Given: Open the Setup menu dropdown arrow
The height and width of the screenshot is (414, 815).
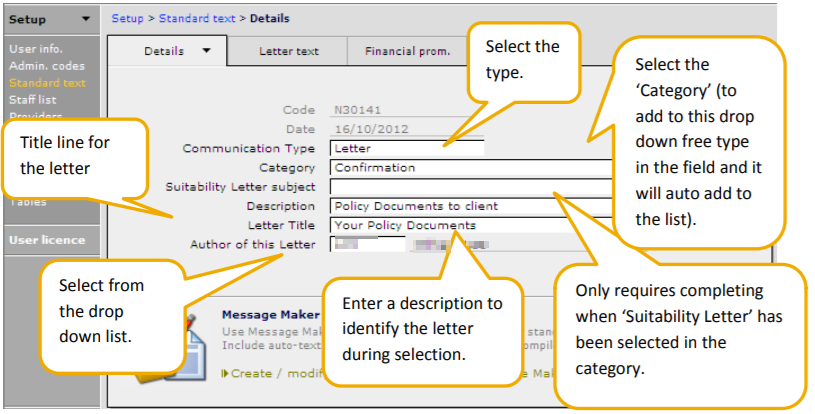Looking at the screenshot, I should click(86, 19).
